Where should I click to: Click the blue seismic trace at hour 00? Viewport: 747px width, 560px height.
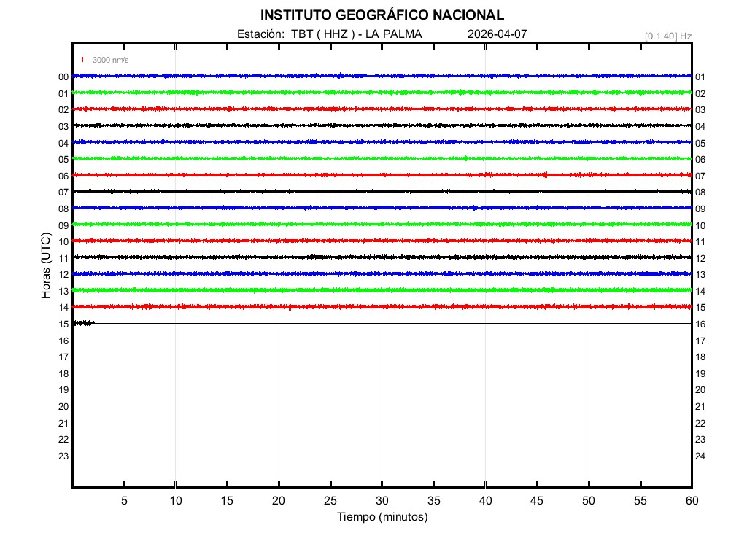pyautogui.click(x=382, y=76)
